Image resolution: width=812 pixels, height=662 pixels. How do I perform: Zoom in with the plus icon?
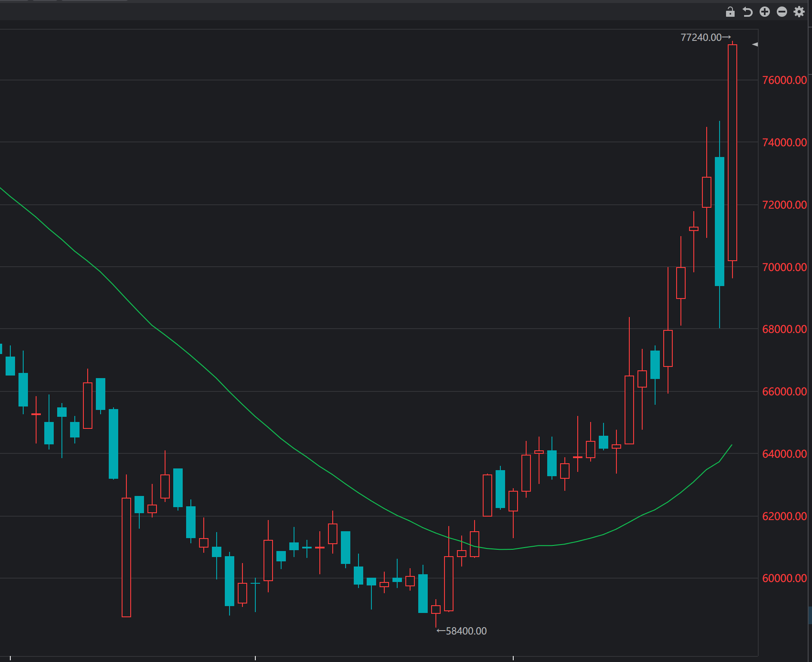(765, 12)
